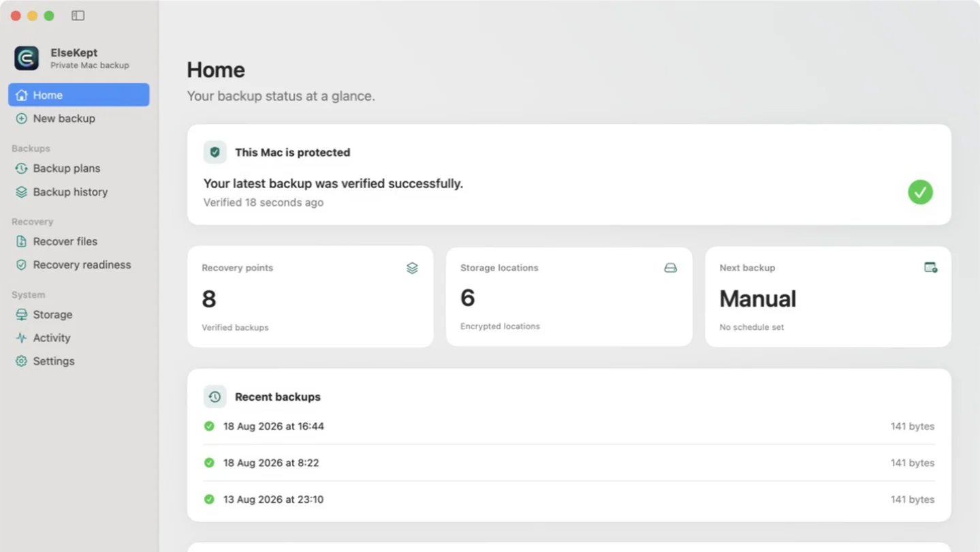Viewport: 980px width, 552px height.
Task: Click the Recent backups history icon
Action: [215, 397]
